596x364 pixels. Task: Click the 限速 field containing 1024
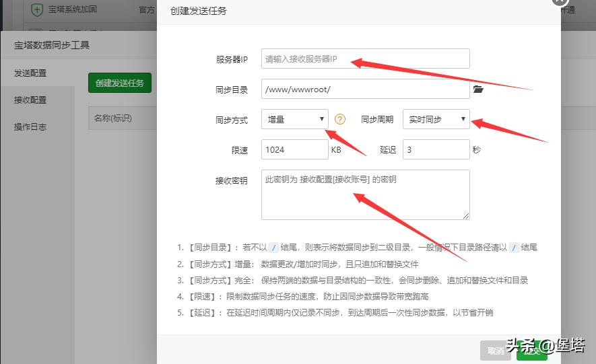pos(294,149)
